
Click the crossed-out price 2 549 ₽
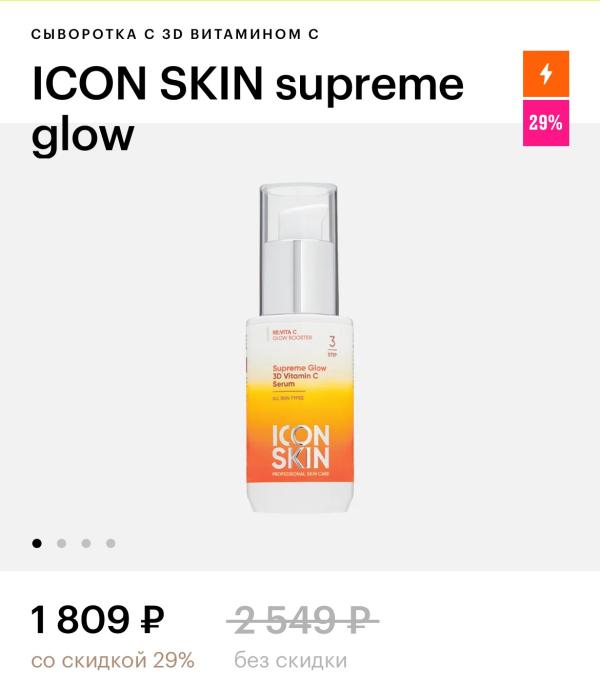(302, 620)
